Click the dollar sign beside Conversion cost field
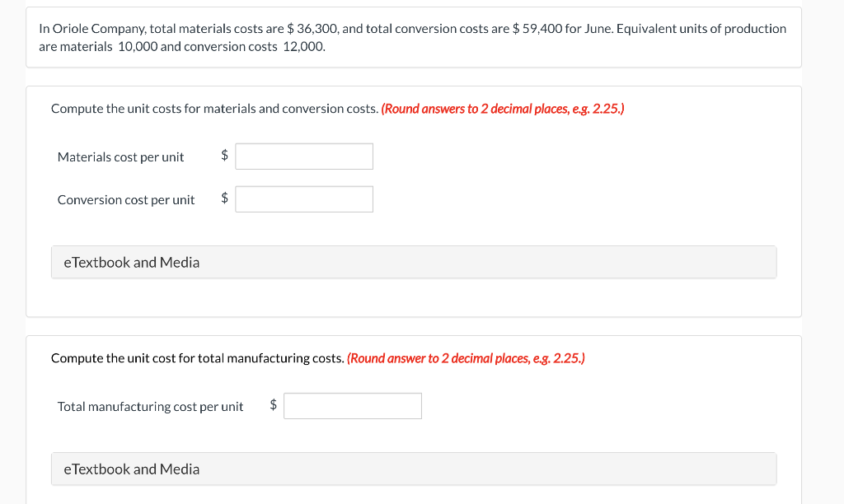The width and height of the screenshot is (844, 504). [x=224, y=199]
